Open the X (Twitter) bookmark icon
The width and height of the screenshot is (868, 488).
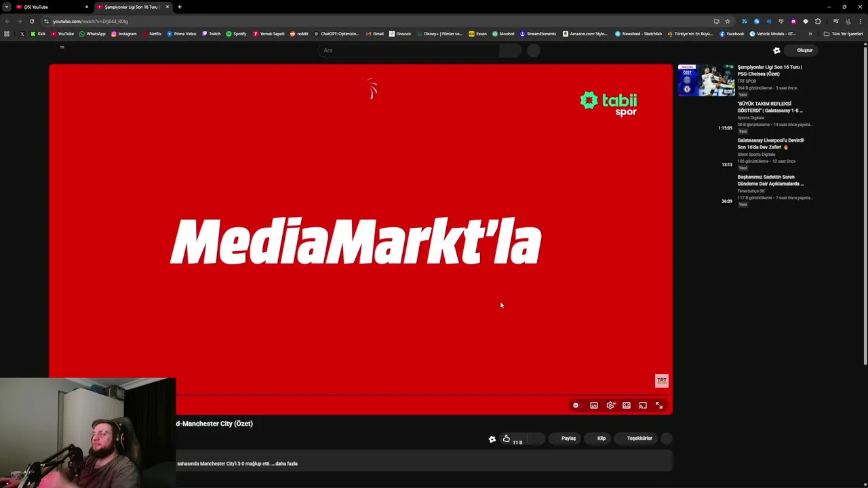[22, 34]
